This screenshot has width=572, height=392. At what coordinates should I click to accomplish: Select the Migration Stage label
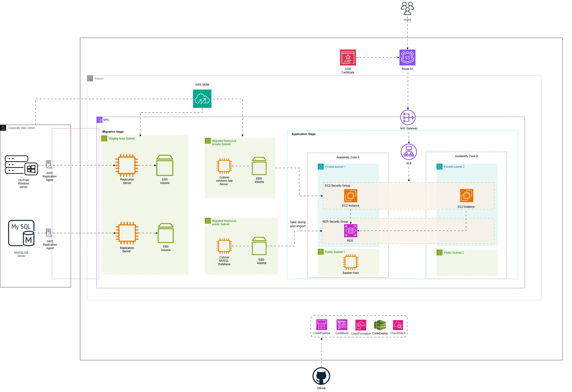[113, 132]
